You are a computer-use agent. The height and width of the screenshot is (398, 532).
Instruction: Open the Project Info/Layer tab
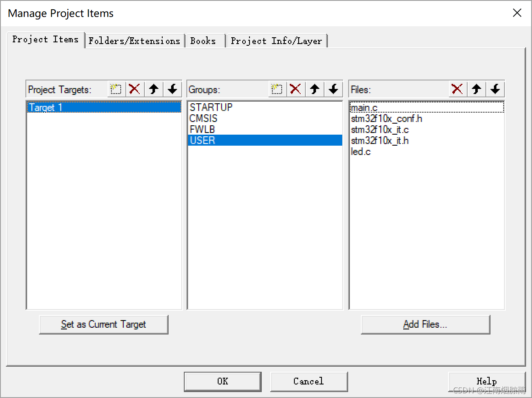(x=277, y=41)
